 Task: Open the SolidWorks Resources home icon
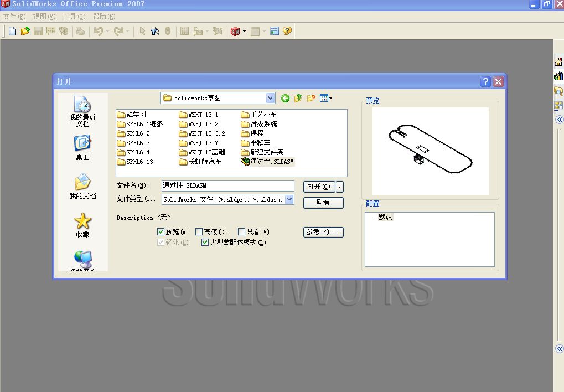click(x=558, y=62)
